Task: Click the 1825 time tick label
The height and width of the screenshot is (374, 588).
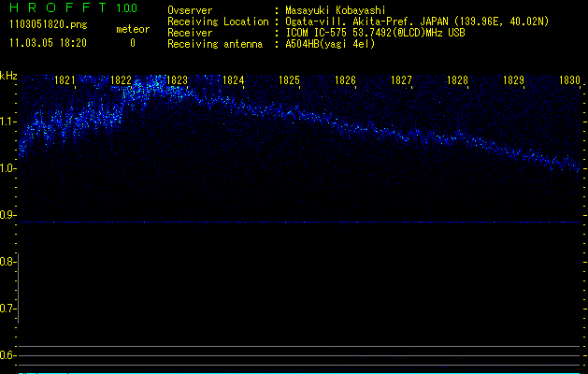Action: [290, 81]
